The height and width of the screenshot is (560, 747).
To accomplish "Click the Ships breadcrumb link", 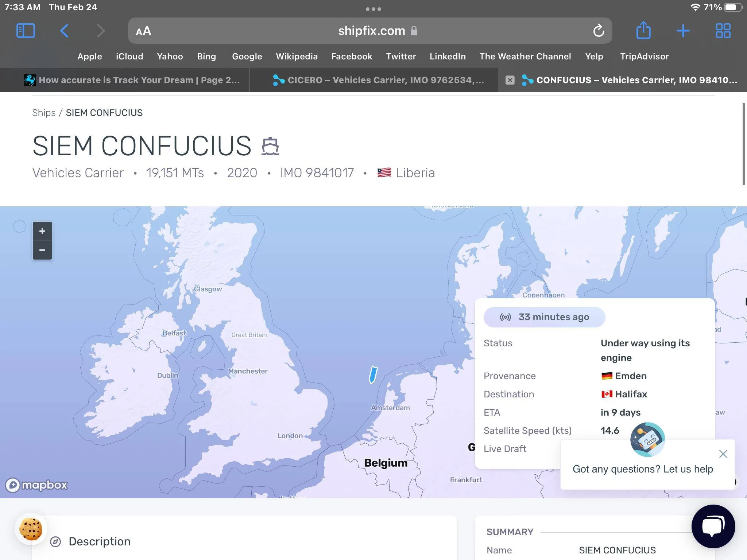I will point(44,113).
